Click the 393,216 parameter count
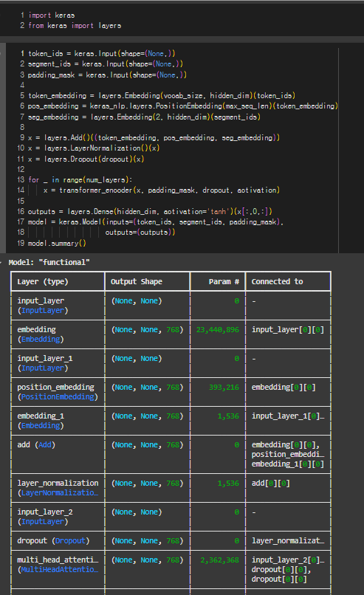This screenshot has width=364, height=595. point(224,388)
